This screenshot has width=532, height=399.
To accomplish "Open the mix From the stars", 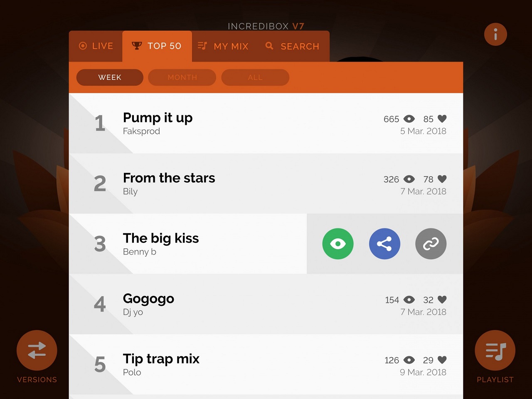I will tap(169, 178).
